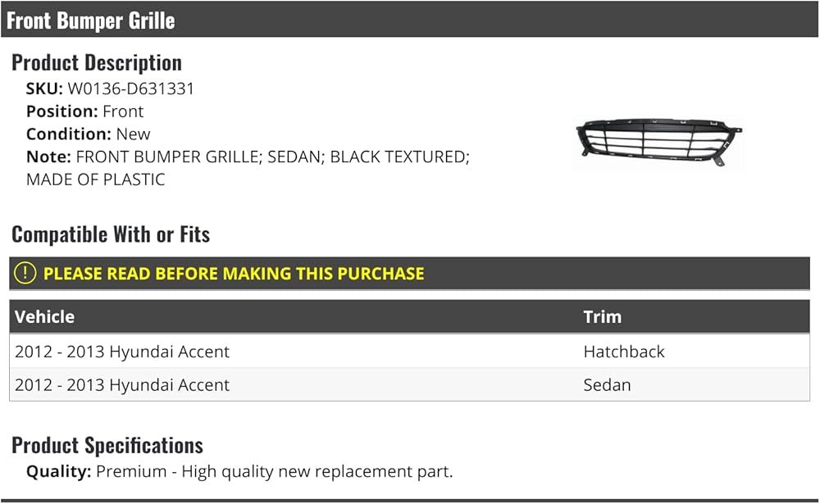The image size is (820, 504).
Task: Select the Vehicle column header
Action: pyautogui.click(x=45, y=316)
